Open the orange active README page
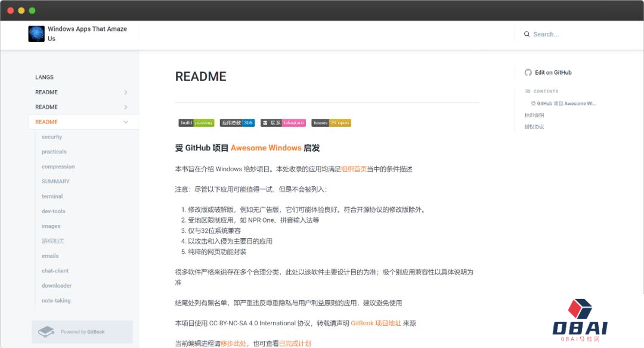Screen dimensions: 644x348 click(x=47, y=122)
